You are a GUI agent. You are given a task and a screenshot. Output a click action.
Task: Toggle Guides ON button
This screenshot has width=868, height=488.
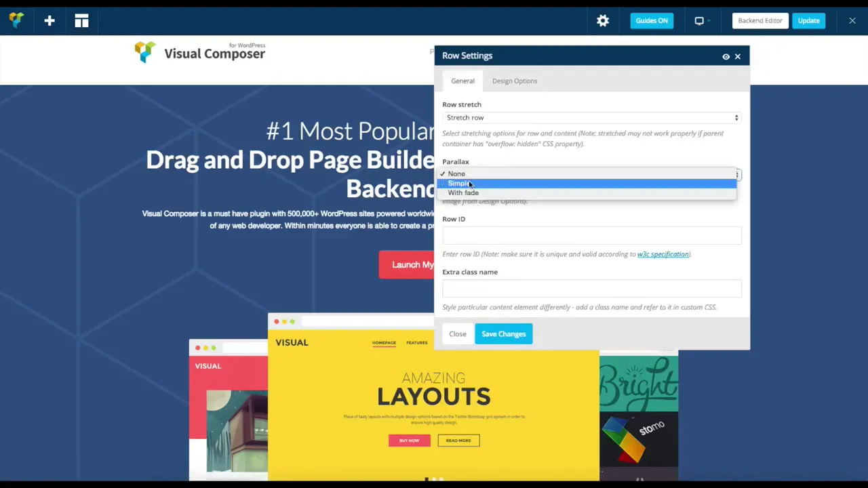(x=652, y=20)
